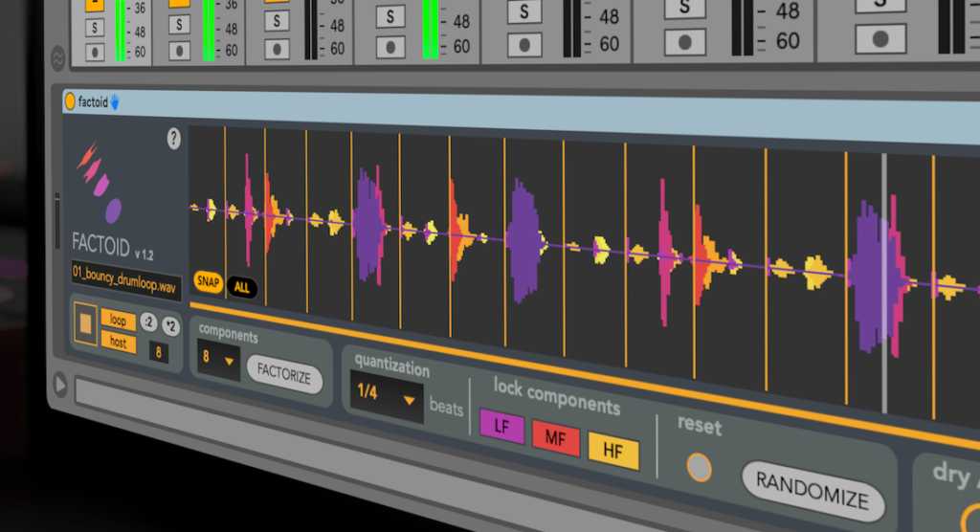Click the *2 double length button

coord(170,326)
